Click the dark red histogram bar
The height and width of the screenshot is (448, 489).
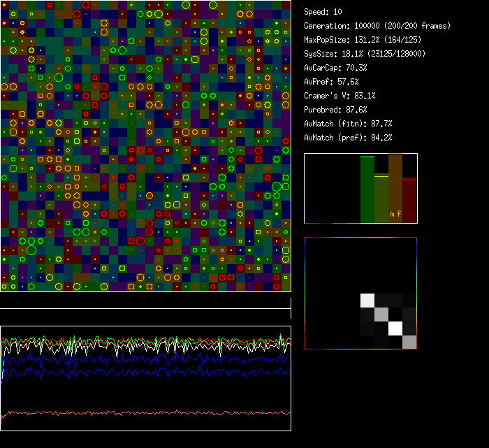click(x=409, y=201)
